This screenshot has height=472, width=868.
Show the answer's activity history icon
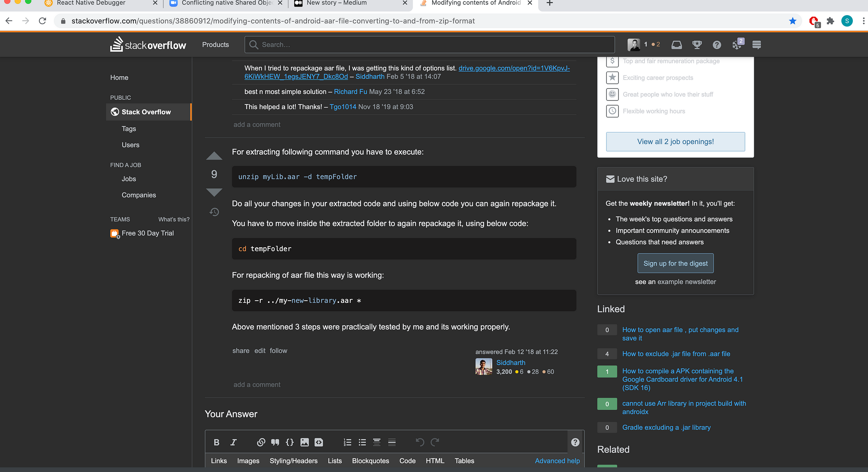214,212
